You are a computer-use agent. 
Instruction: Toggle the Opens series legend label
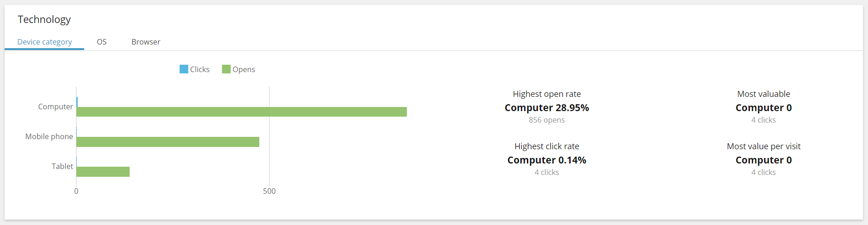(244, 69)
